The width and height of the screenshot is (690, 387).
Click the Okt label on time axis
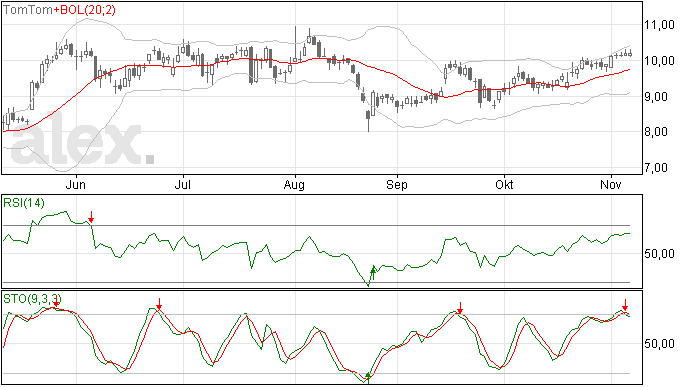coord(504,184)
